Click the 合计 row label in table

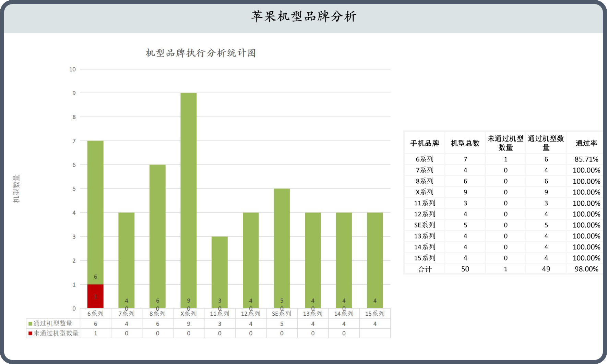(x=425, y=269)
